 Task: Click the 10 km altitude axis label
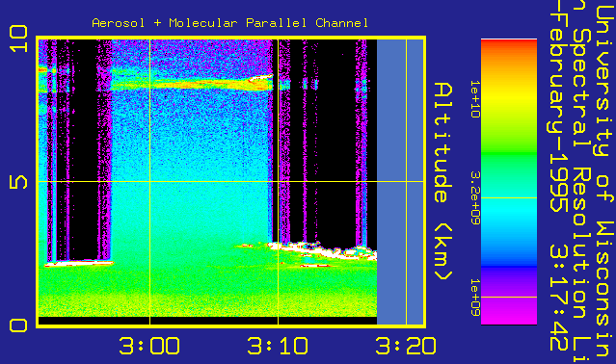click(19, 39)
